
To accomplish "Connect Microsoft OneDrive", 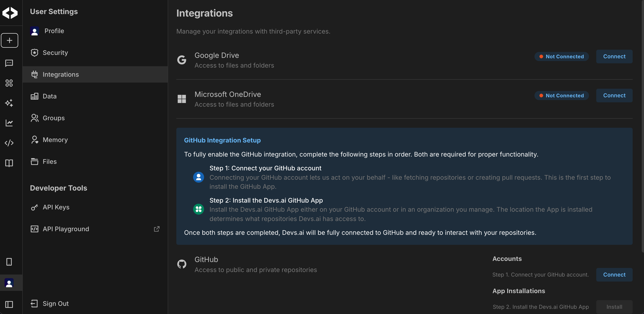I will (614, 95).
